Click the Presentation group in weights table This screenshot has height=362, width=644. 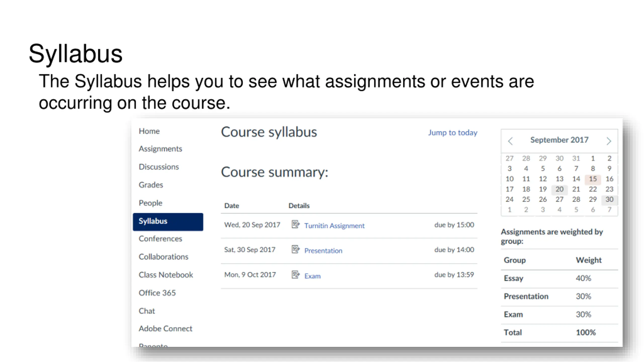(526, 296)
